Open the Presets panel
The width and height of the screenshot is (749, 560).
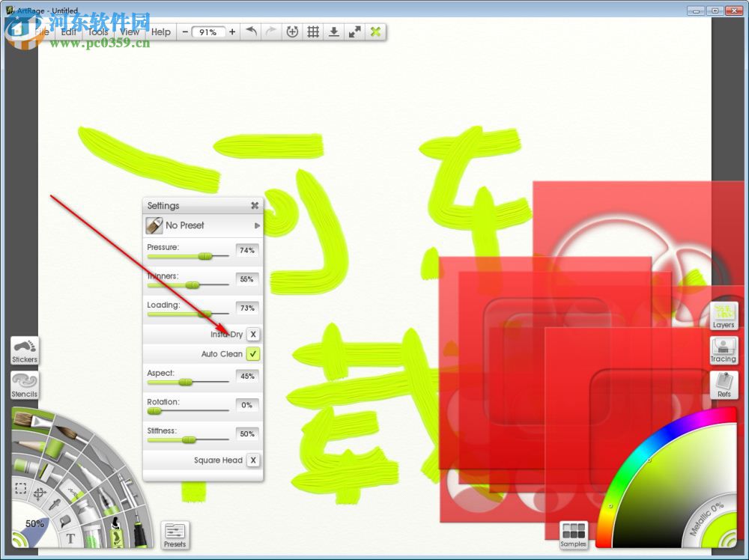point(175,535)
